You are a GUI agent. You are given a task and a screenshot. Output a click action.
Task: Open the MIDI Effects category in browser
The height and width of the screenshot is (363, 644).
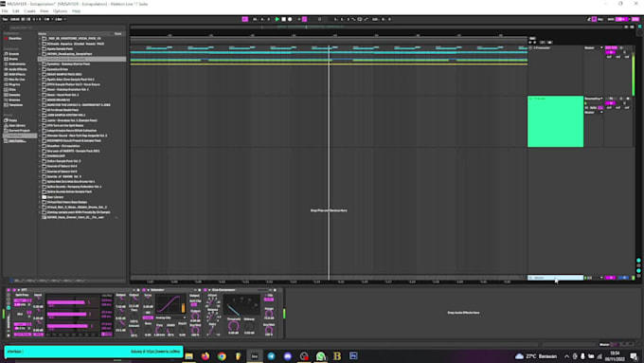[17, 75]
